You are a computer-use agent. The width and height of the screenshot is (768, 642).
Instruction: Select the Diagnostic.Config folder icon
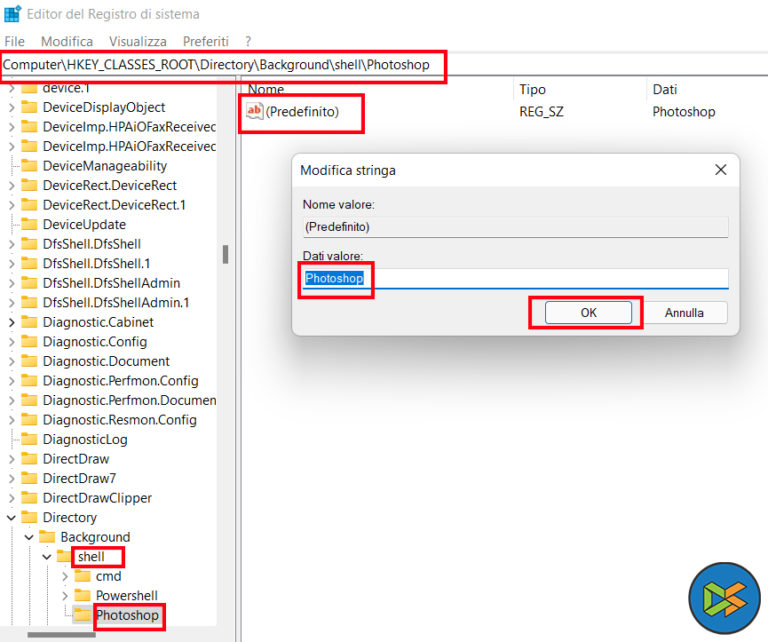click(29, 341)
